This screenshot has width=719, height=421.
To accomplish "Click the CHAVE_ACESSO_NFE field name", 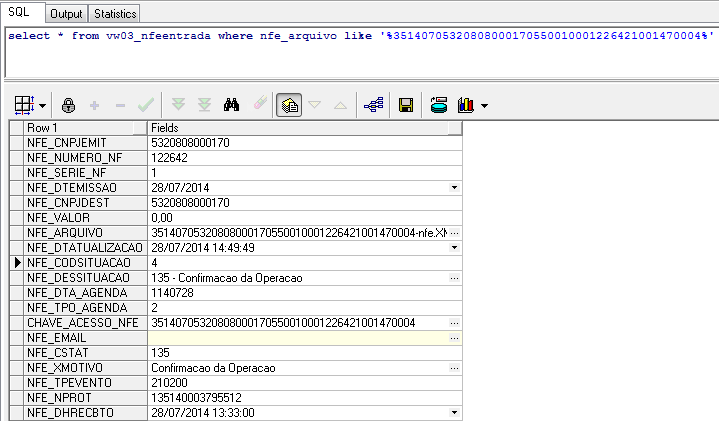I will coord(83,323).
